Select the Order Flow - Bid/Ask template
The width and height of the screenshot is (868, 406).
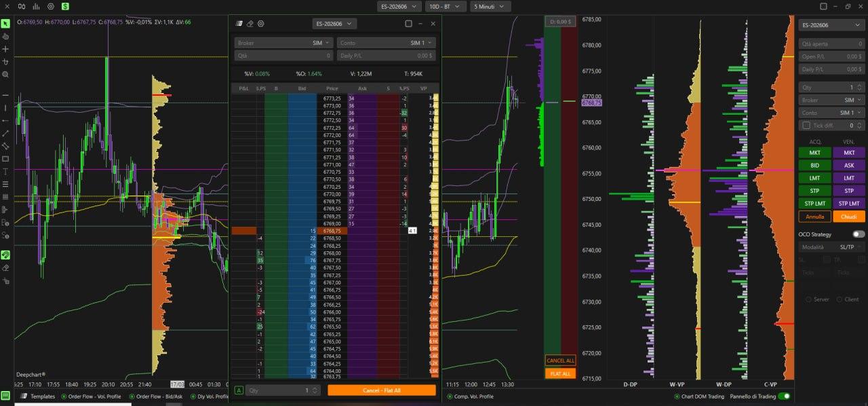pyautogui.click(x=161, y=396)
